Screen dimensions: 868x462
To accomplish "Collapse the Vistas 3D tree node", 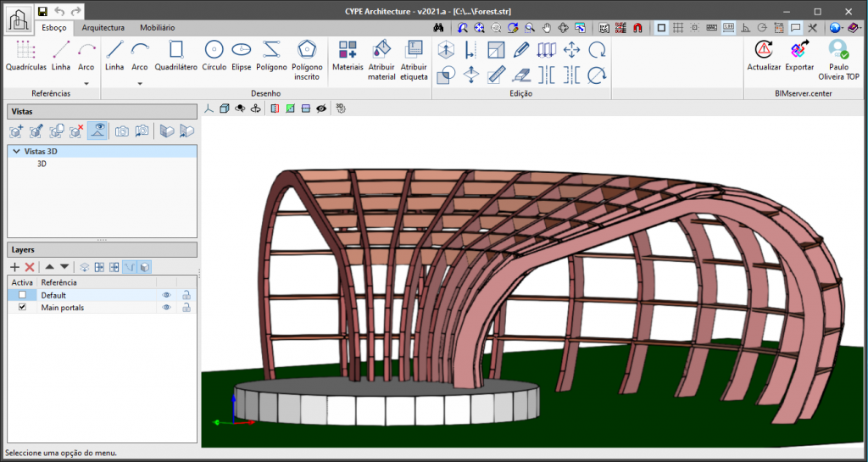I will [x=16, y=152].
